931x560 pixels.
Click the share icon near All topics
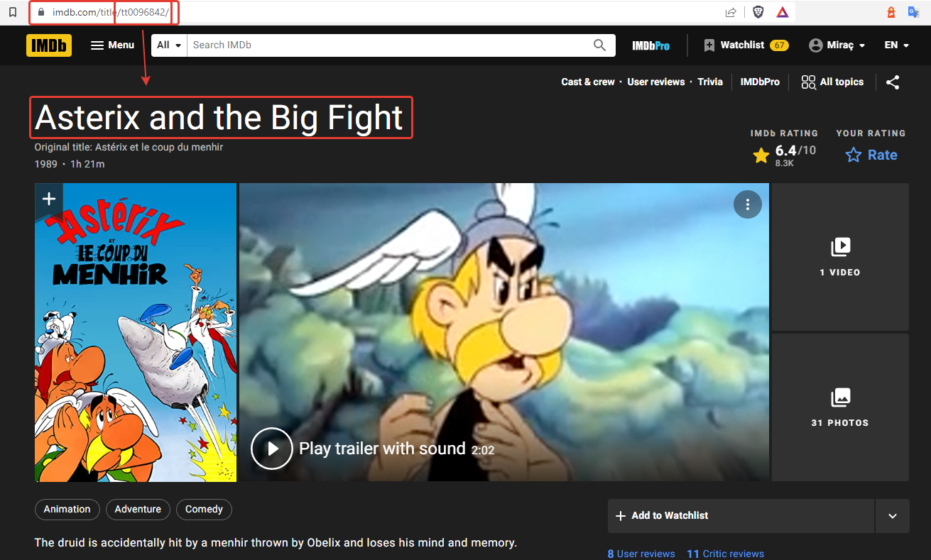[x=893, y=82]
